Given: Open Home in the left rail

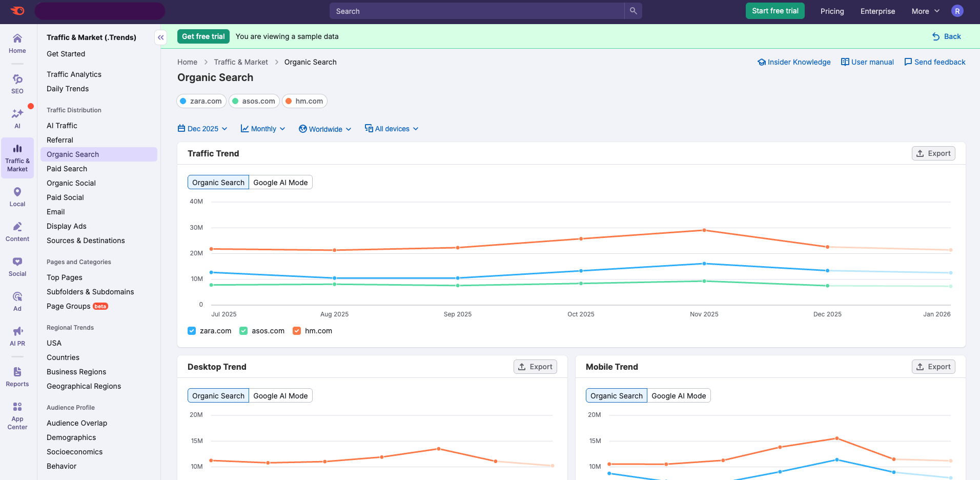Looking at the screenshot, I should click(x=17, y=44).
